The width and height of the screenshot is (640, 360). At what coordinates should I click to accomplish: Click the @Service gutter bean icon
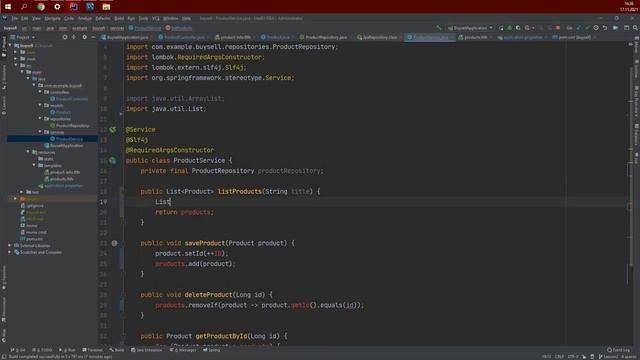pyautogui.click(x=113, y=129)
